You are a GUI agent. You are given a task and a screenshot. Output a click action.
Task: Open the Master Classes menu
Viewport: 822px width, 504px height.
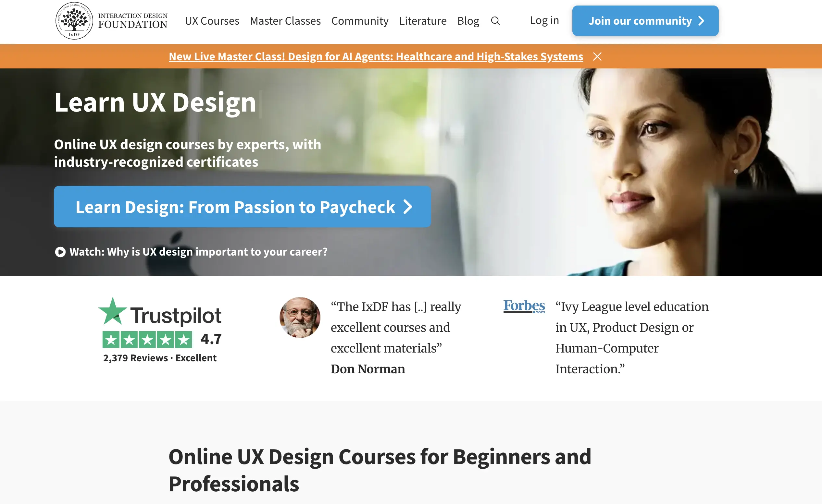(285, 21)
